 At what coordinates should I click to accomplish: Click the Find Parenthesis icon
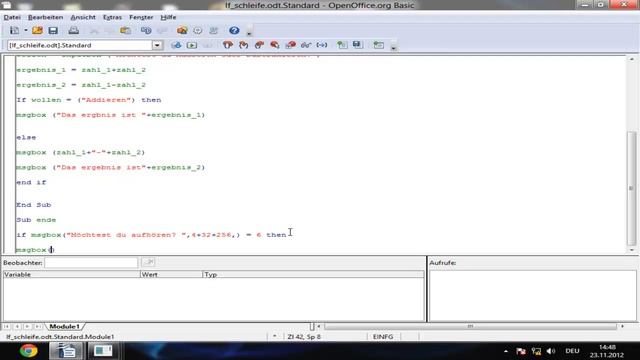322,45
